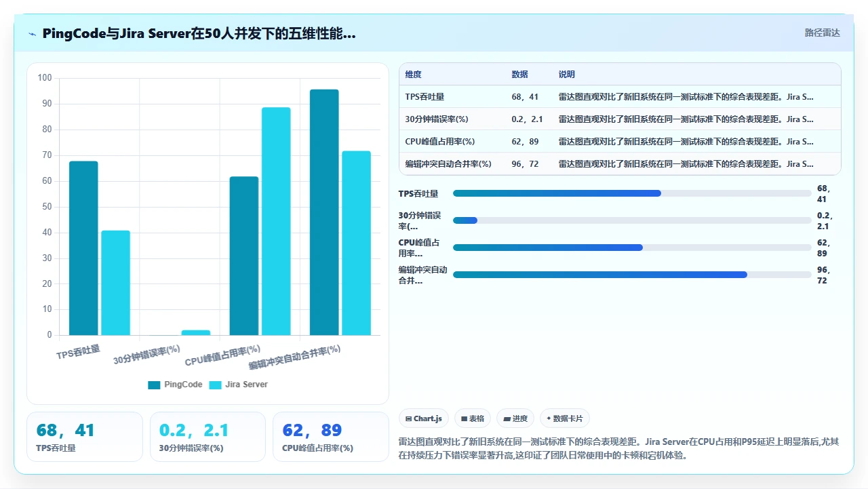Image resolution: width=868 pixels, height=489 pixels.
Task: Click the Jira Server bar for 30分钟错误率
Action: pyautogui.click(x=196, y=332)
